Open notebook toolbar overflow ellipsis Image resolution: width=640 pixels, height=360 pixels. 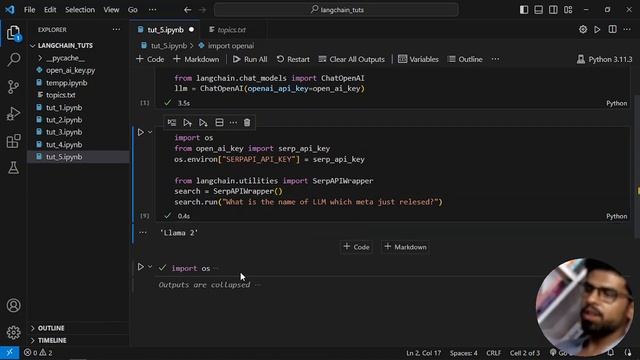click(x=495, y=59)
